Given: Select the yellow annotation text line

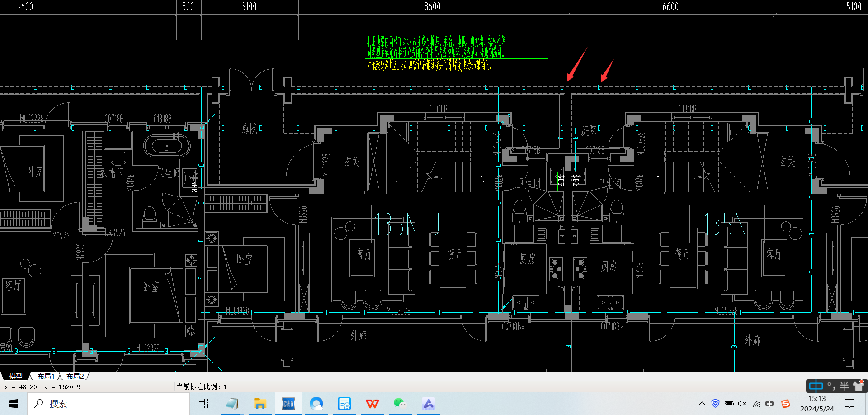Looking at the screenshot, I should (x=429, y=65).
